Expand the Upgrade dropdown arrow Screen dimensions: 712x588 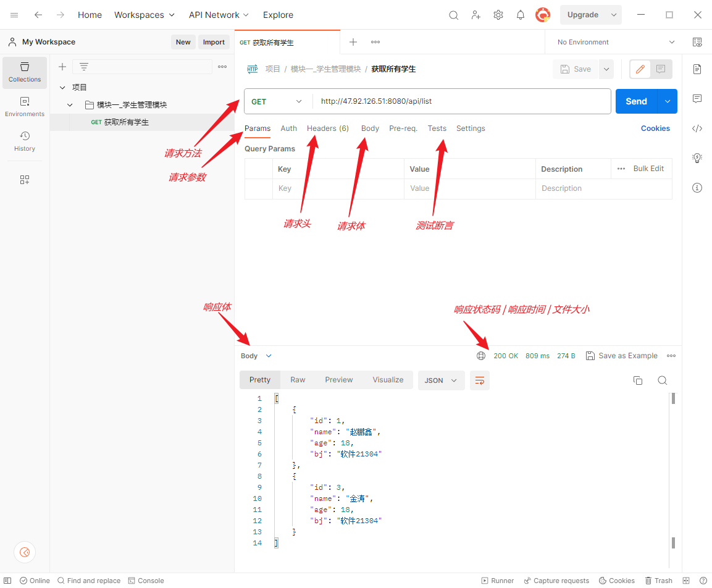click(x=613, y=15)
